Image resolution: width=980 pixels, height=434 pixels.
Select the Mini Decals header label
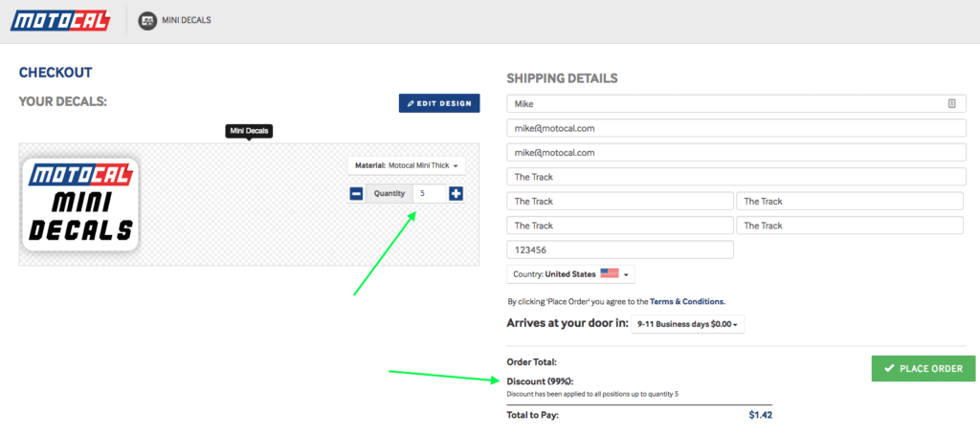pyautogui.click(x=187, y=20)
